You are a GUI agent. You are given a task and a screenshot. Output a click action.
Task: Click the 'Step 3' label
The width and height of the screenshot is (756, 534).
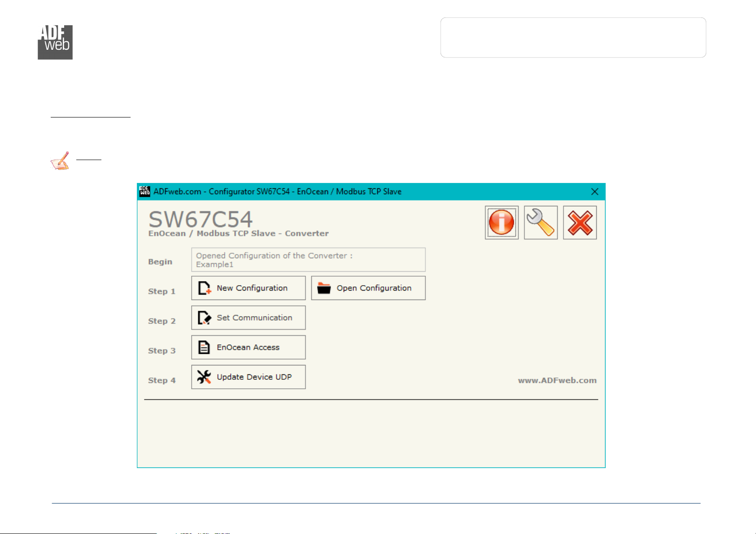point(162,351)
